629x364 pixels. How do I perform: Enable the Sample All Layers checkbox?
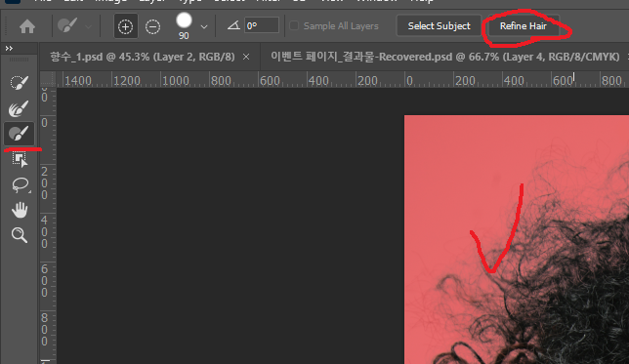294,25
